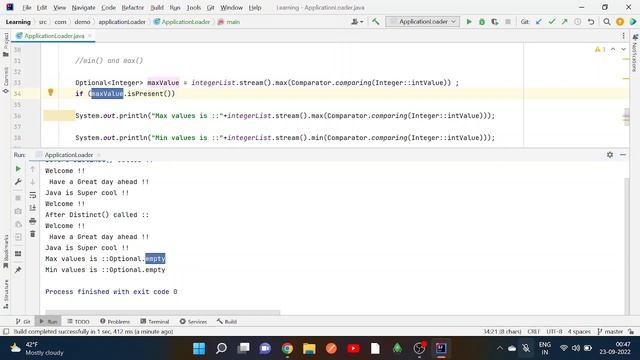Click the lightbulb quick-fix icon on line 34
This screenshot has height=360, width=640.
pyautogui.click(x=51, y=92)
